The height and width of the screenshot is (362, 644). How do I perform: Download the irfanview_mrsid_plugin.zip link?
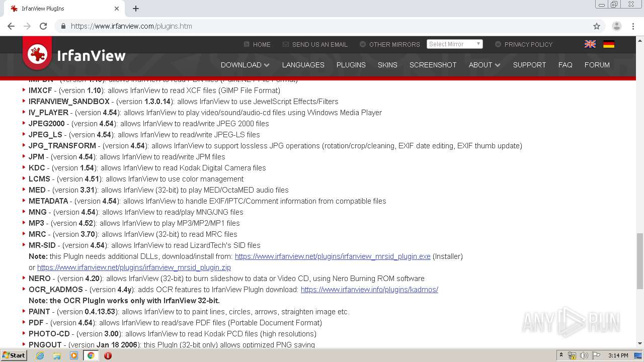(134, 267)
